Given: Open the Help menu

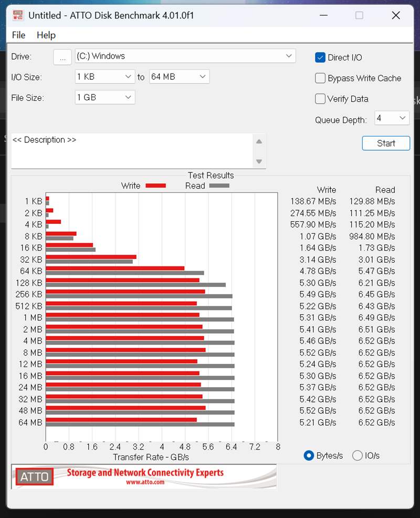Looking at the screenshot, I should (46, 35).
